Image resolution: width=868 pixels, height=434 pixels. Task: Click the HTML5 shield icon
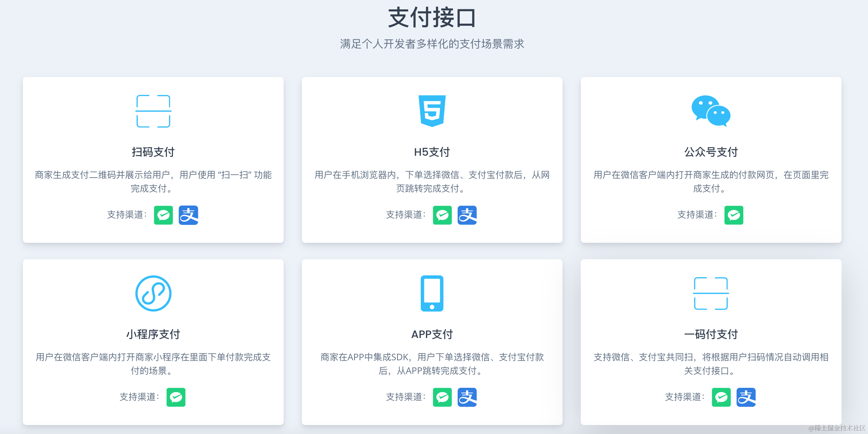click(432, 111)
